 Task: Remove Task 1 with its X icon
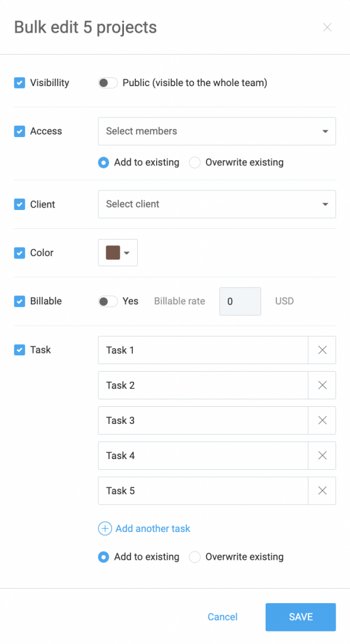(322, 350)
